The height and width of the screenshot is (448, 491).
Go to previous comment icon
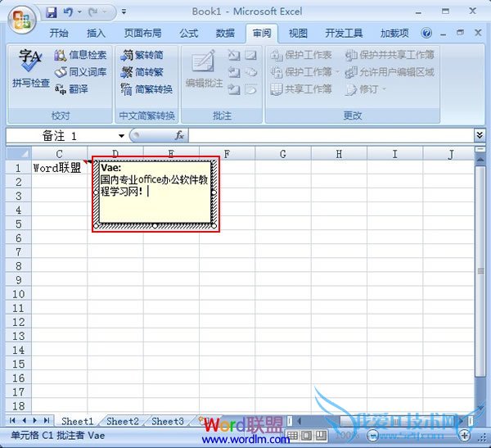pos(233,72)
